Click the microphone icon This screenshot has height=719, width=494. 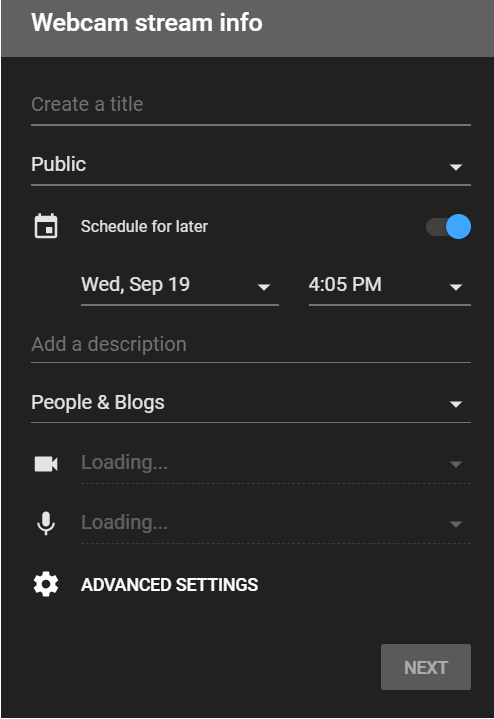point(46,523)
